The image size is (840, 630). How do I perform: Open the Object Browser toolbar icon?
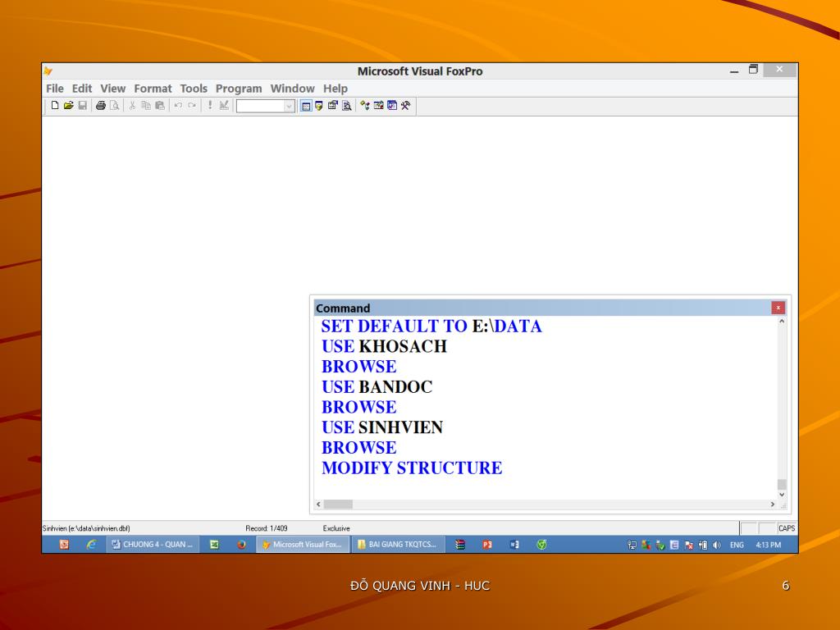click(x=378, y=106)
